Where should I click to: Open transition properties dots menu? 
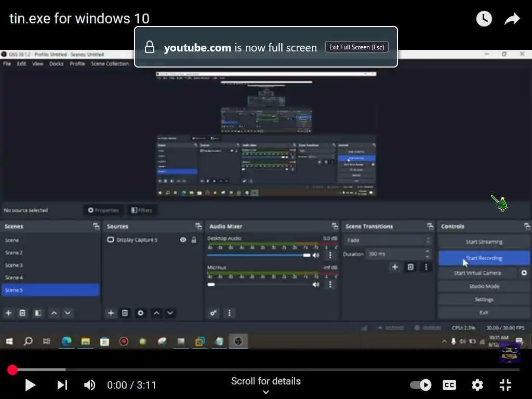426,267
